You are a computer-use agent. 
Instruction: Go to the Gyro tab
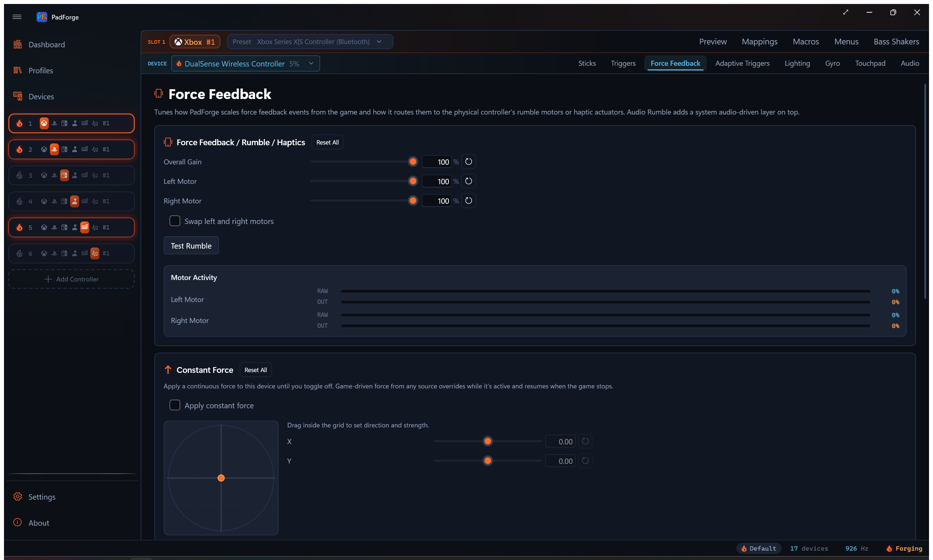pos(832,63)
